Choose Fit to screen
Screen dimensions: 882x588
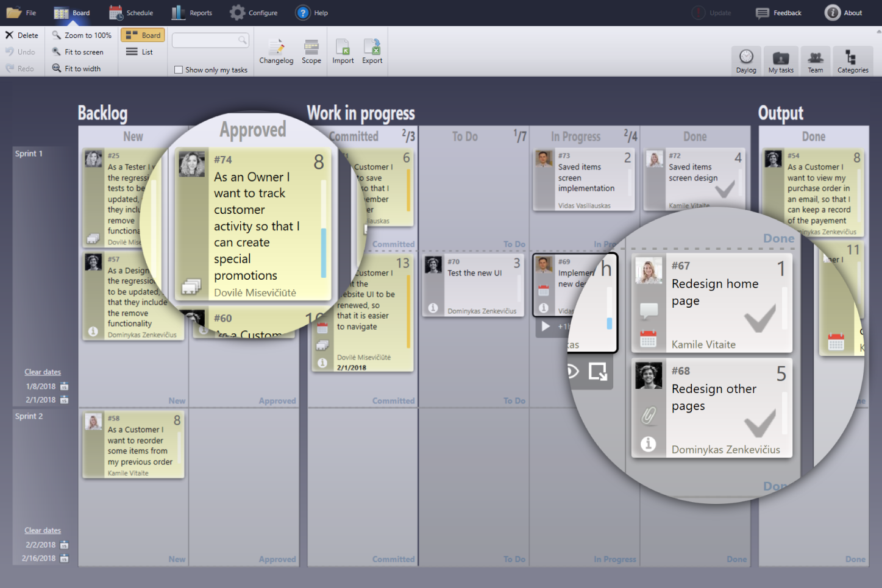tap(77, 52)
